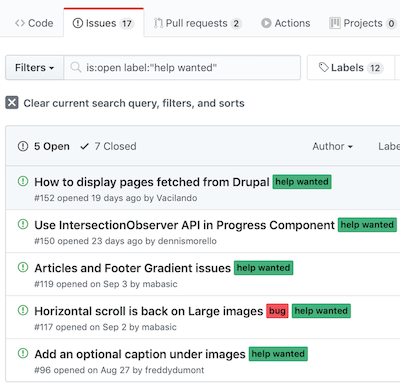This screenshot has width=400, height=391.
Task: Open issue How to display pages fetched from Drupal
Action: [x=152, y=182]
